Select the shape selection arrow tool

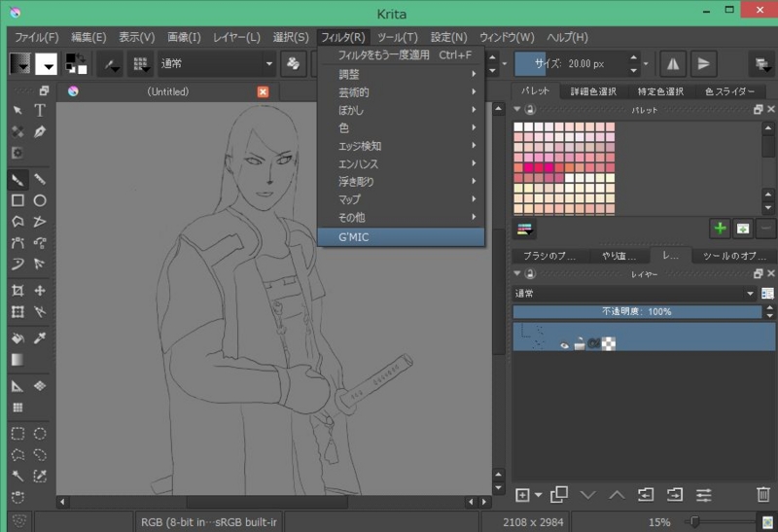[x=18, y=110]
